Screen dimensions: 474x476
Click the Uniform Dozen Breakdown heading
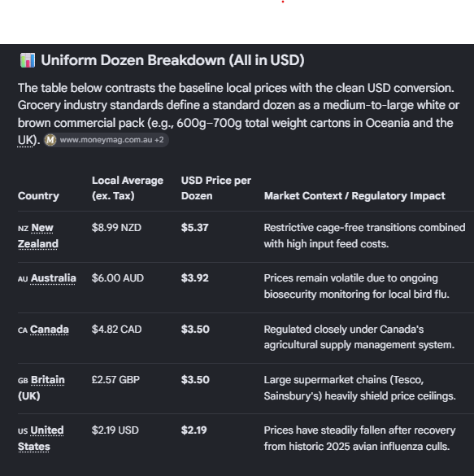172,60
